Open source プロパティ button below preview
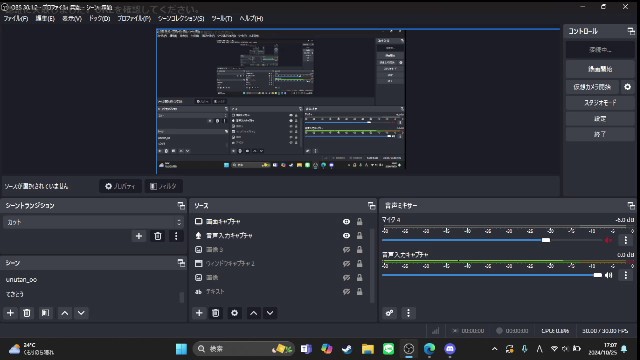The image size is (640, 360). tap(120, 186)
